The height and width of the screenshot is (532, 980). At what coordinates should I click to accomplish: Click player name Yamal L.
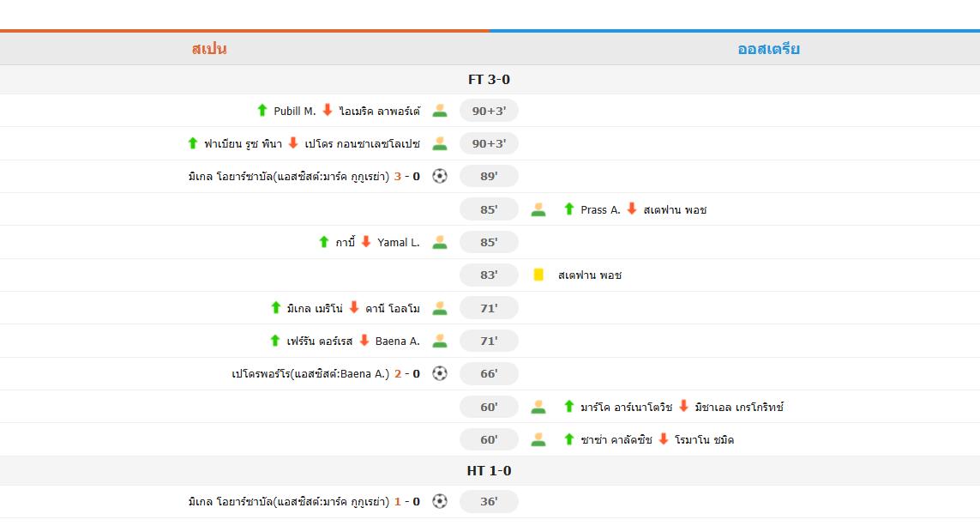(398, 243)
